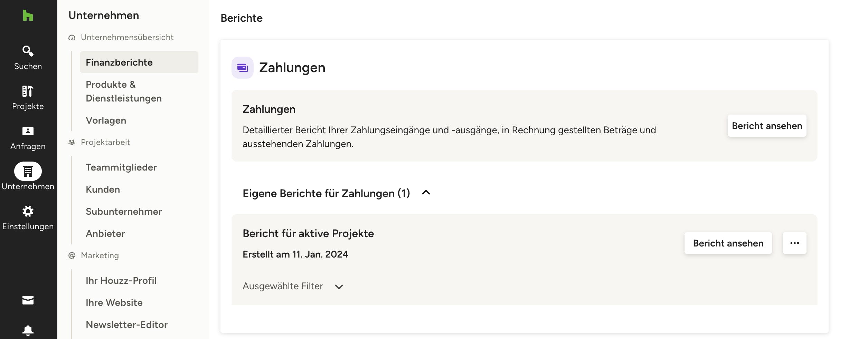Image resolution: width=868 pixels, height=339 pixels.
Task: Open the three-dot options menu
Action: [x=795, y=243]
